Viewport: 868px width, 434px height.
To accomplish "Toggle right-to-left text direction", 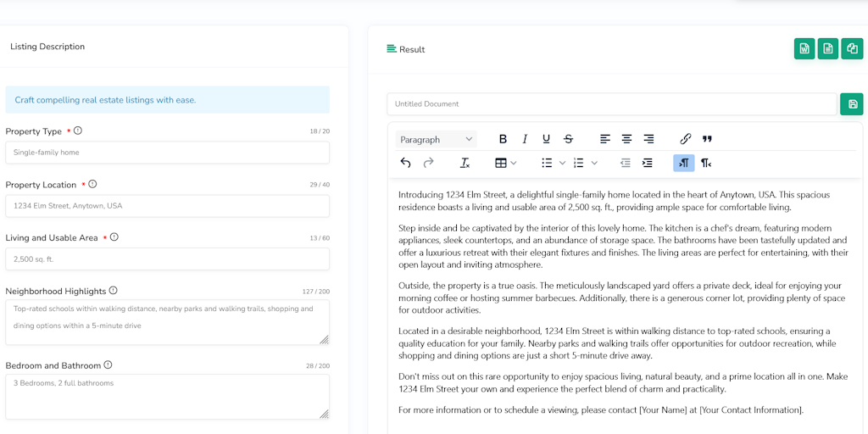I will (x=706, y=163).
